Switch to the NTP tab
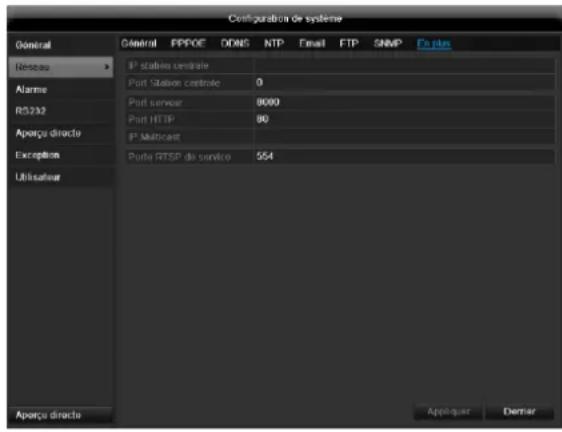The image size is (562, 432). 274,43
